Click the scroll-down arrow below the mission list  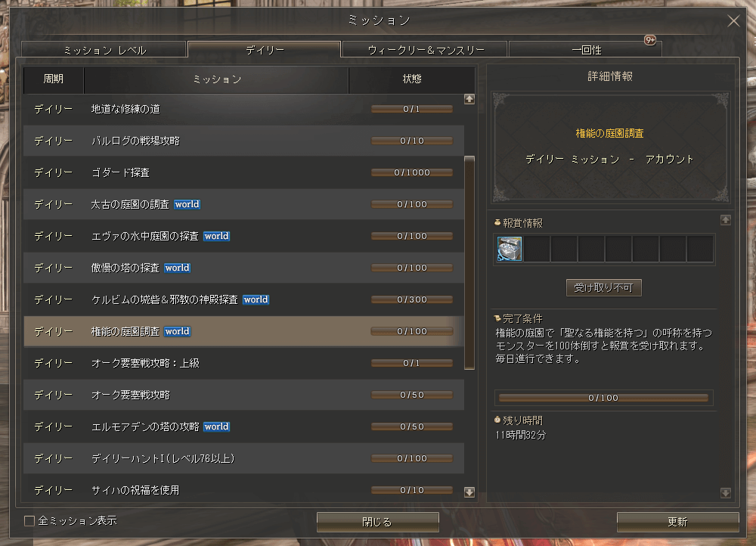point(469,492)
